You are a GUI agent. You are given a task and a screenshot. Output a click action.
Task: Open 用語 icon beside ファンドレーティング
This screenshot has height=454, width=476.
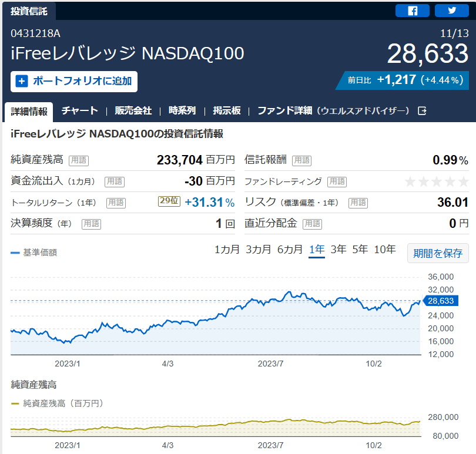click(337, 181)
